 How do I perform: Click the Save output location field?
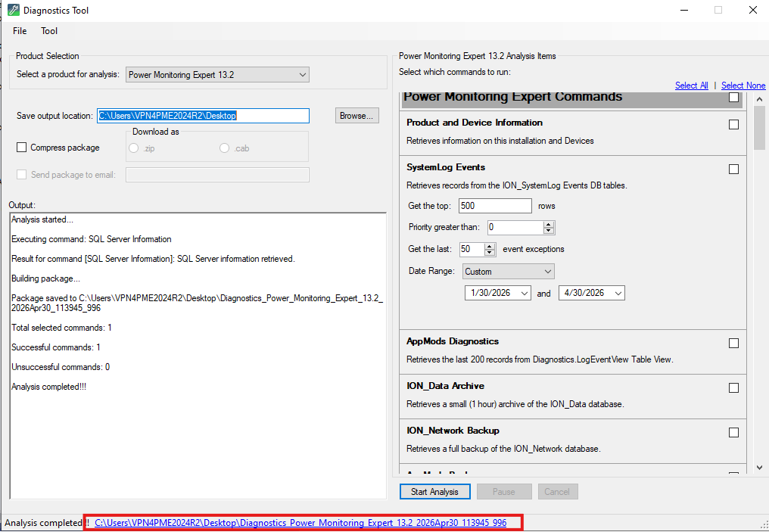click(x=203, y=116)
